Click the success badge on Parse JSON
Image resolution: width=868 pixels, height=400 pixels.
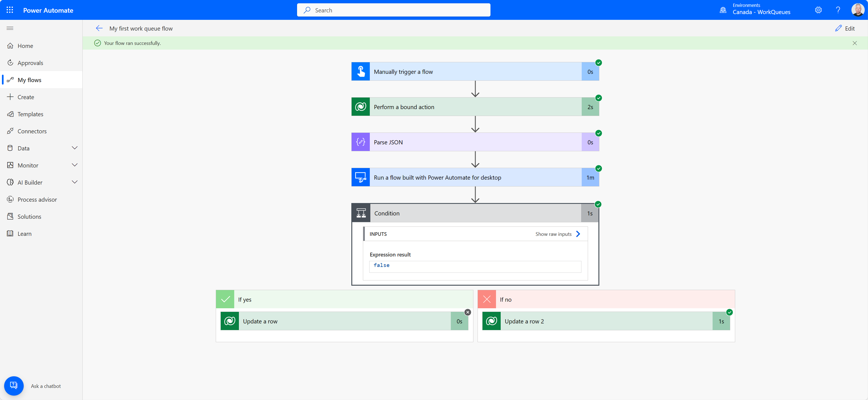pos(599,133)
